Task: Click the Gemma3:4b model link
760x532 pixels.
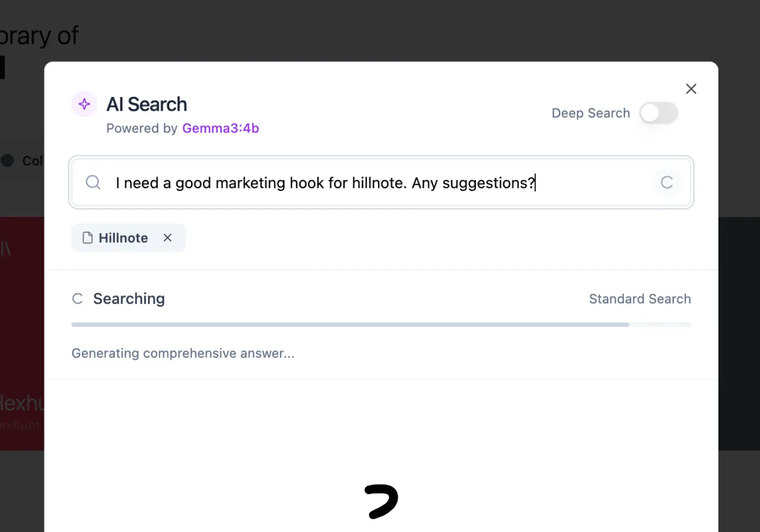Action: tap(220, 129)
